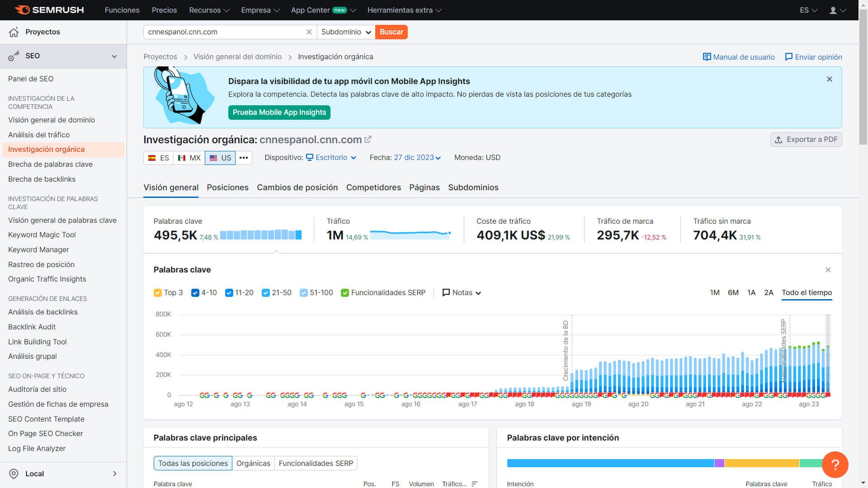Open the Subdominios tab

pyautogui.click(x=473, y=188)
